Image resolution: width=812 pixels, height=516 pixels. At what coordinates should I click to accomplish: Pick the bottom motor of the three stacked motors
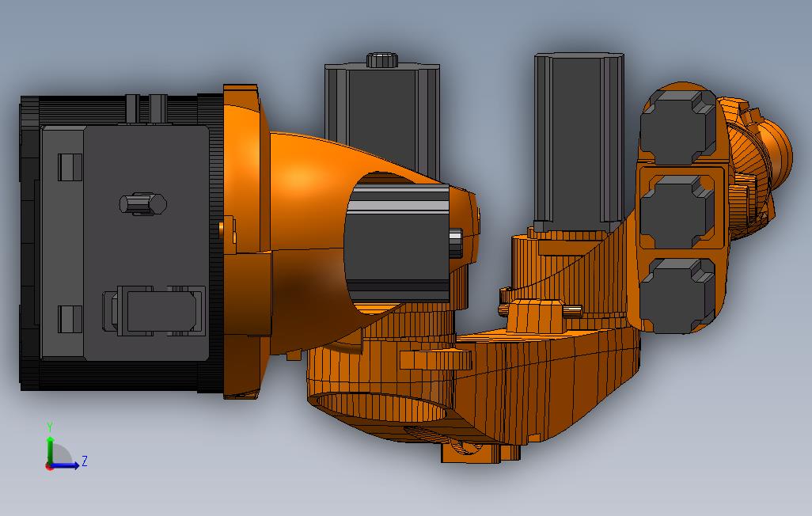tap(678, 295)
